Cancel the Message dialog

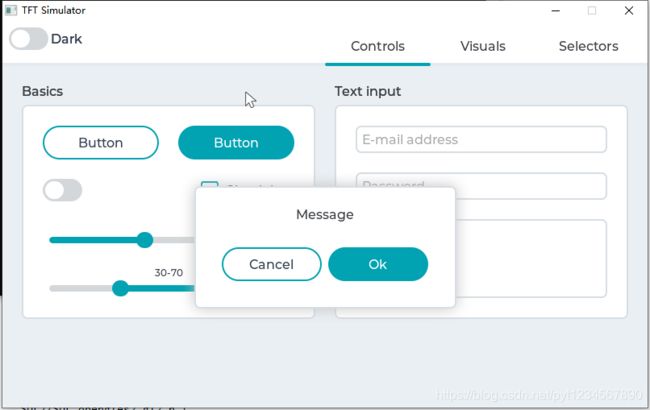point(272,264)
